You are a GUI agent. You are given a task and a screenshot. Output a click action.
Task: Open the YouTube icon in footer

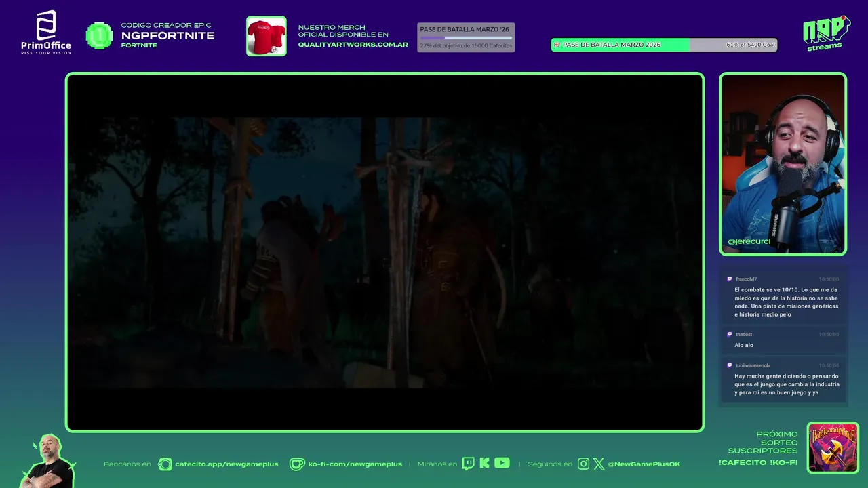(502, 463)
